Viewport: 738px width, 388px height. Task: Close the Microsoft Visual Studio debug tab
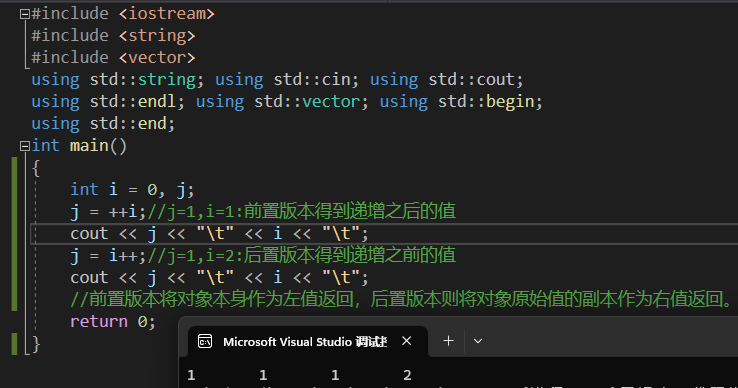click(407, 341)
